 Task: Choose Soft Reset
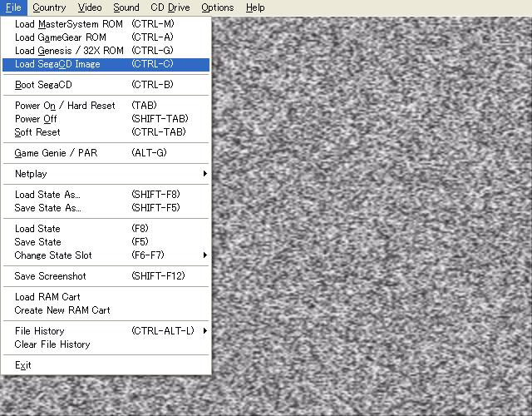(106, 132)
